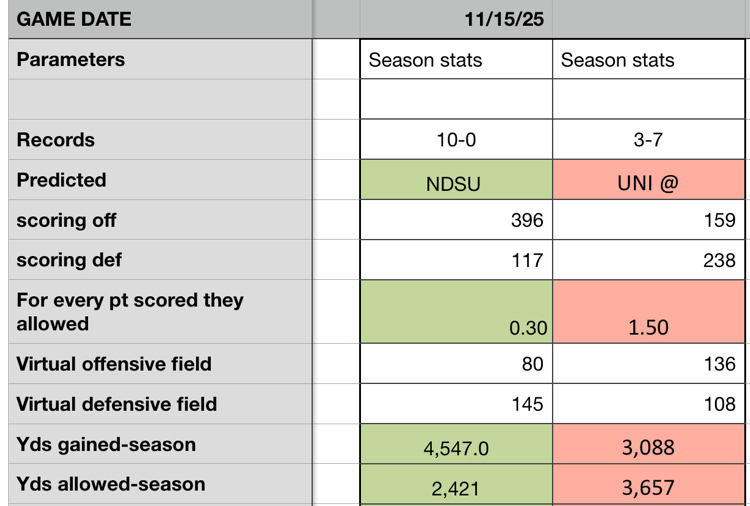Select the 3-7 record cell
The height and width of the screenshot is (506, 750).
point(650,140)
